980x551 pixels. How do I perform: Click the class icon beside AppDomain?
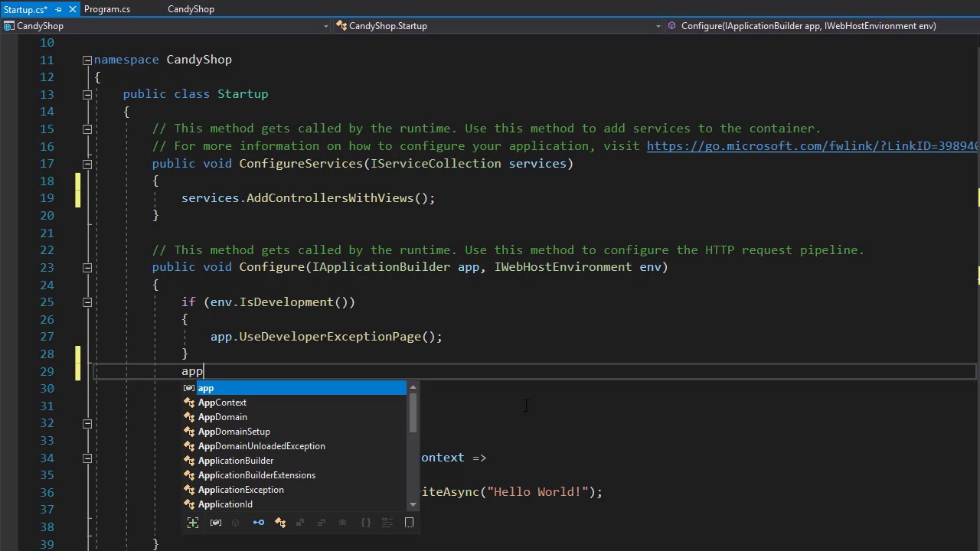[x=189, y=417]
